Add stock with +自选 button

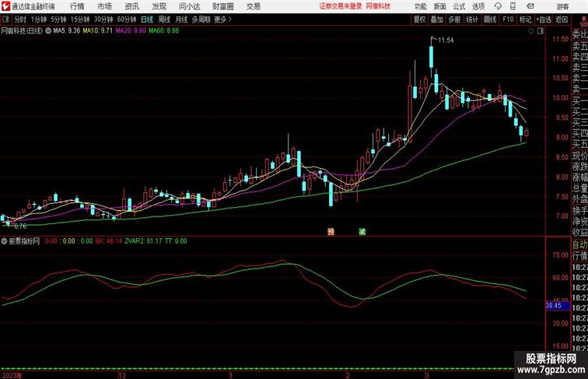pyautogui.click(x=544, y=19)
